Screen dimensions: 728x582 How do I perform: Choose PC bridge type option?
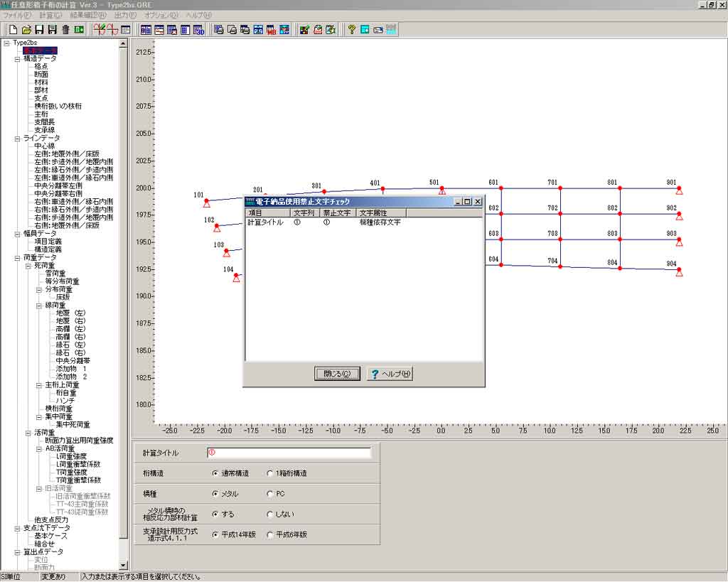point(269,494)
